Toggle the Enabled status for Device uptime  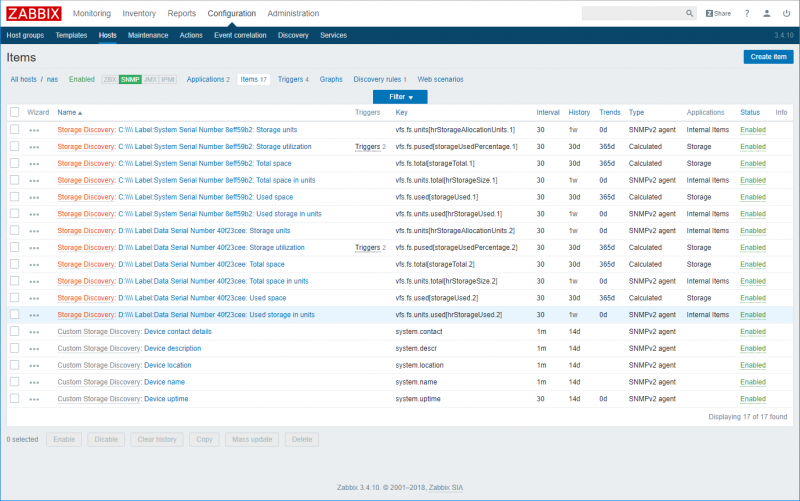752,399
